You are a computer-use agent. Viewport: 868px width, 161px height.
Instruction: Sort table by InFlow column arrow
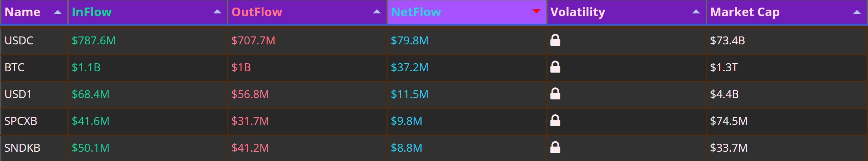click(217, 12)
